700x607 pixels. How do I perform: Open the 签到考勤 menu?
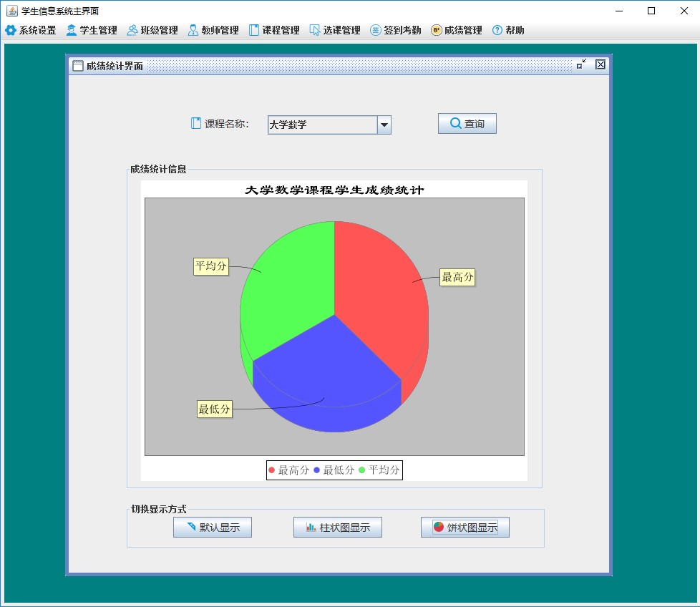[x=396, y=30]
